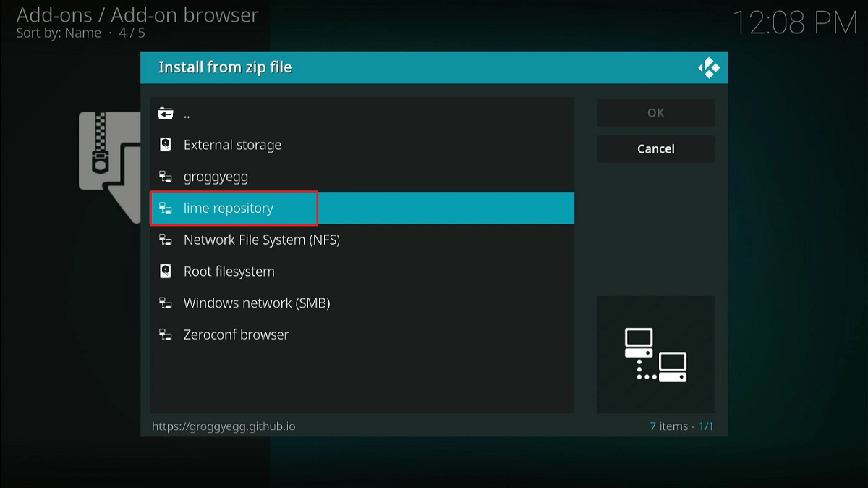Image resolution: width=868 pixels, height=488 pixels.
Task: Navigate up using the '..' entry
Action: point(187,112)
